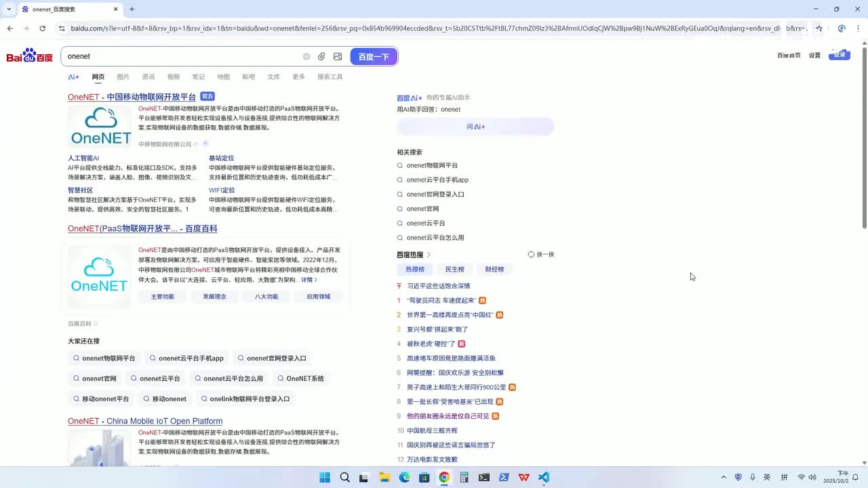Open the WIFI定位 sublink
This screenshot has height=488, width=868.
pyautogui.click(x=222, y=190)
